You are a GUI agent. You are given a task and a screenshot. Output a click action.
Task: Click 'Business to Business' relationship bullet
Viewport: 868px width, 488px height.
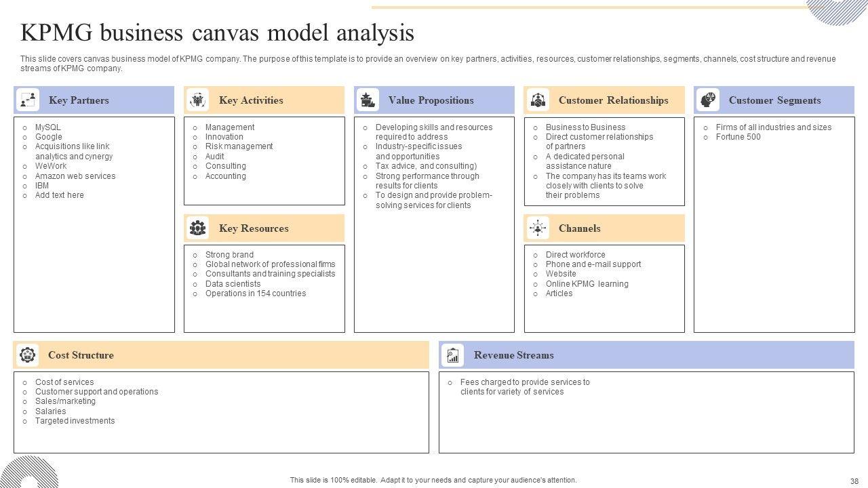[x=586, y=127]
